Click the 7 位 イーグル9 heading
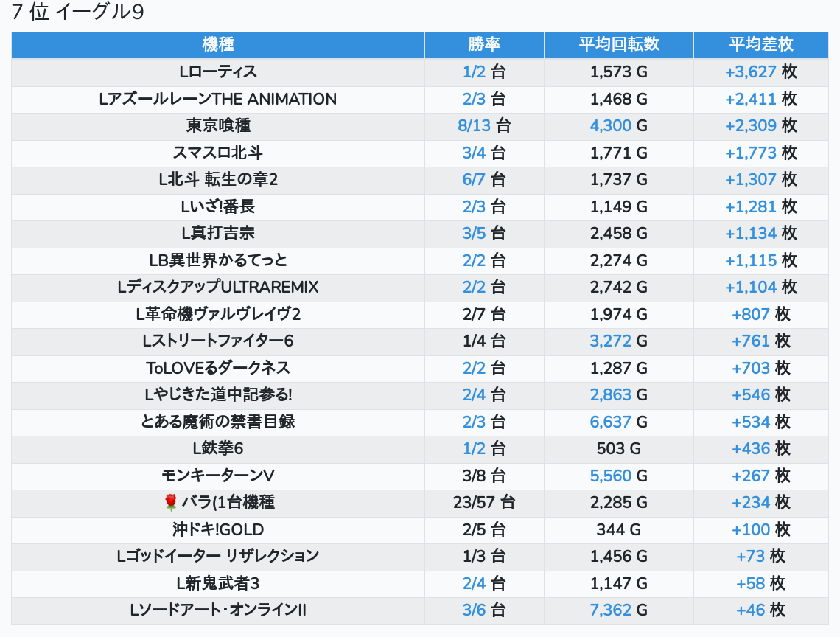The height and width of the screenshot is (637, 840). click(78, 12)
